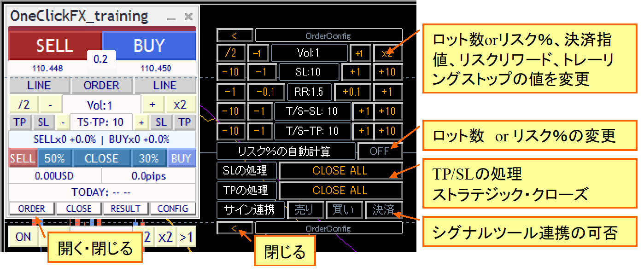Click the red SELL order button
This screenshot has width=644, height=273.
55,46
